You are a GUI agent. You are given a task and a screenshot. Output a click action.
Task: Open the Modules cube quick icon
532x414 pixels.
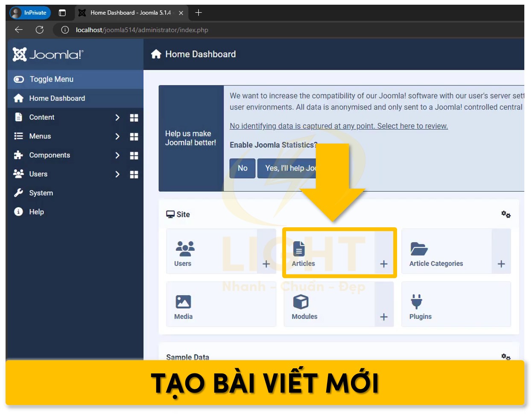tap(330, 304)
